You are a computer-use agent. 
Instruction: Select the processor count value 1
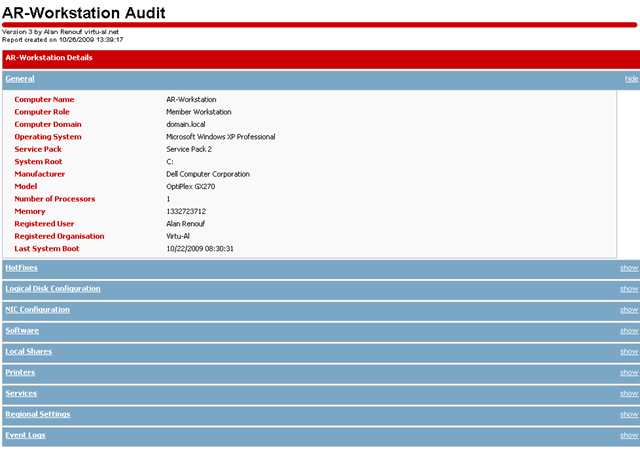168,199
